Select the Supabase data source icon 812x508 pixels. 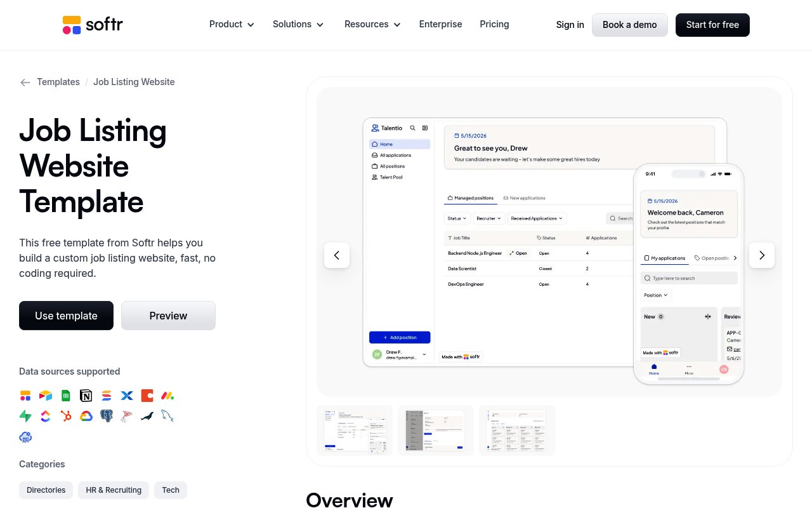point(25,416)
